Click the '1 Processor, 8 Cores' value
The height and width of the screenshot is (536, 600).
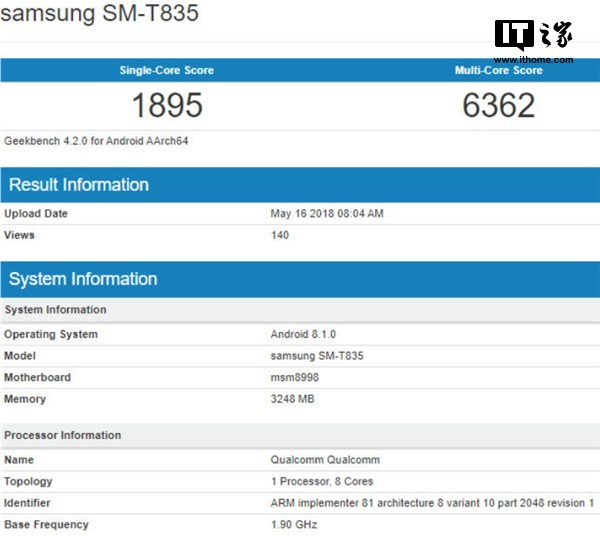(322, 482)
